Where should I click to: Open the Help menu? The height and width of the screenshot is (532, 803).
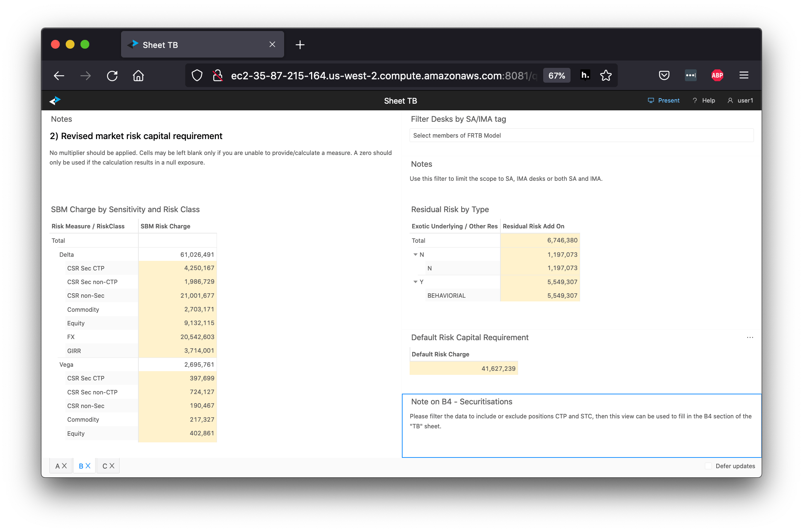pos(704,100)
